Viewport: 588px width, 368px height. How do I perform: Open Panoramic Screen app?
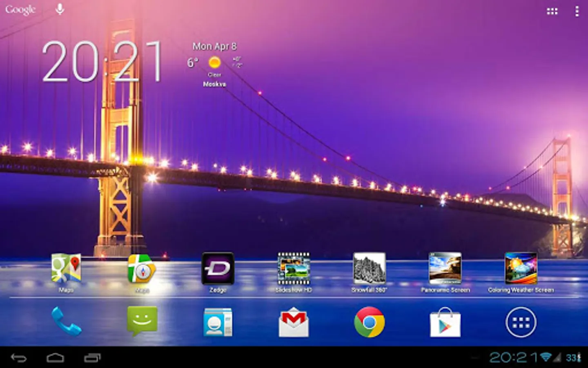(445, 269)
